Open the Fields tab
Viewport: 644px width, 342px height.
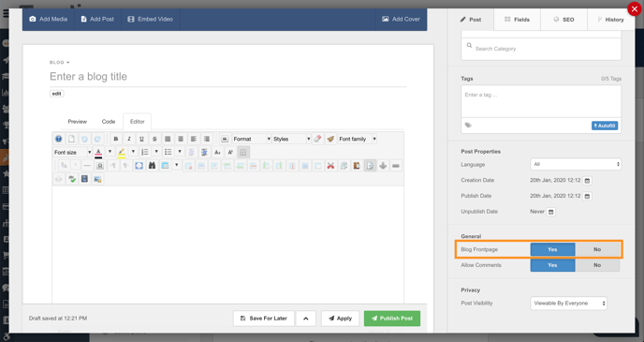(517, 20)
